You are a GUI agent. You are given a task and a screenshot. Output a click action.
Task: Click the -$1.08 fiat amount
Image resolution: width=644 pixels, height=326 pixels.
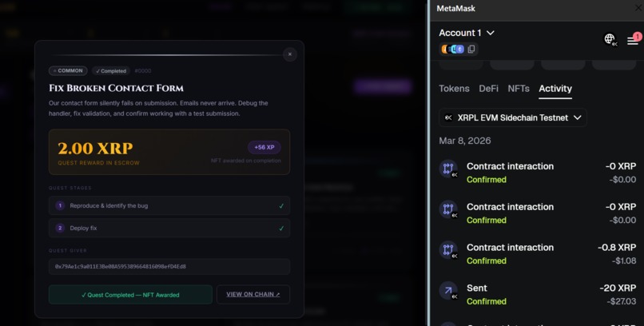click(x=623, y=261)
